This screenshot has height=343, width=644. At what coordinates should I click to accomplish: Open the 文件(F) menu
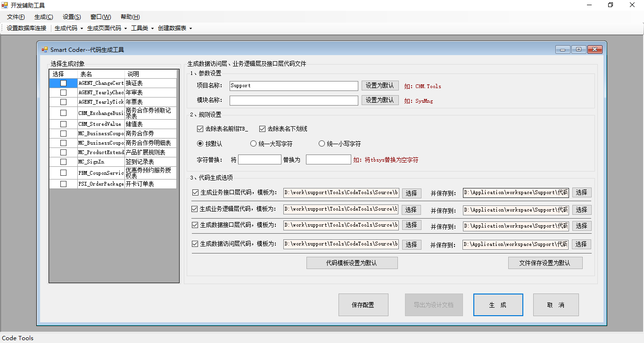pos(16,17)
